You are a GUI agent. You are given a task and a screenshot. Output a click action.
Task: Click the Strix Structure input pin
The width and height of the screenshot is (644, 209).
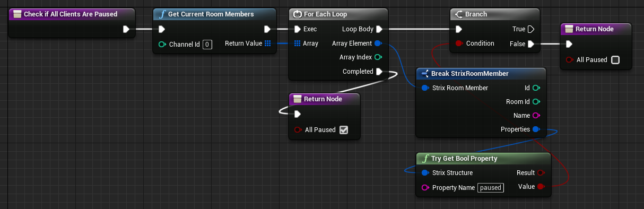coord(425,173)
